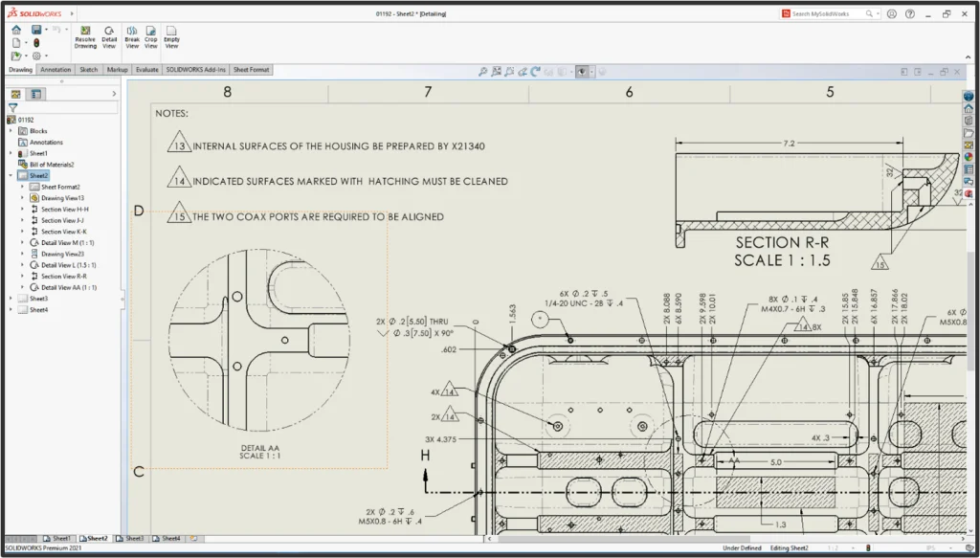Switch to Sheet3 tab at bottom
This screenshot has width=980, height=558.
click(134, 539)
